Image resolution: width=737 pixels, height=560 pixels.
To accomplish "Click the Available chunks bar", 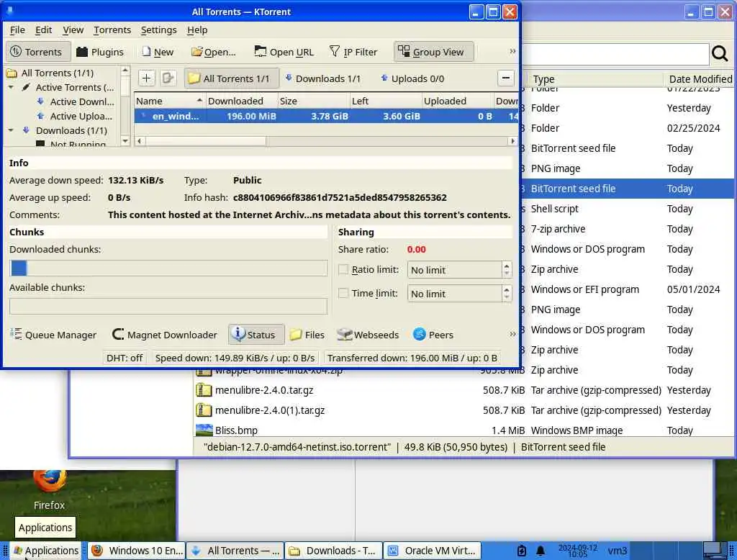I will pos(168,306).
